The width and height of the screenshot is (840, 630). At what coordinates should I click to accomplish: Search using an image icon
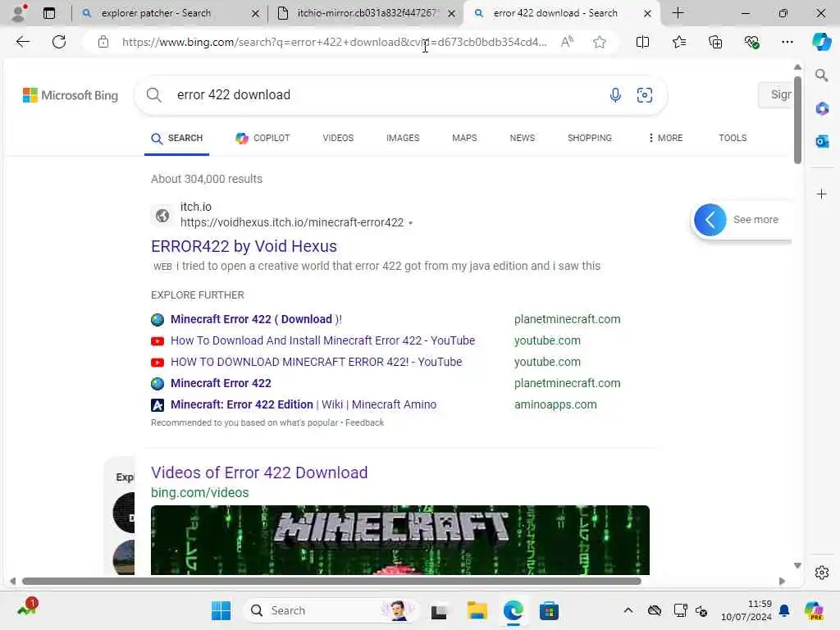pyautogui.click(x=645, y=95)
